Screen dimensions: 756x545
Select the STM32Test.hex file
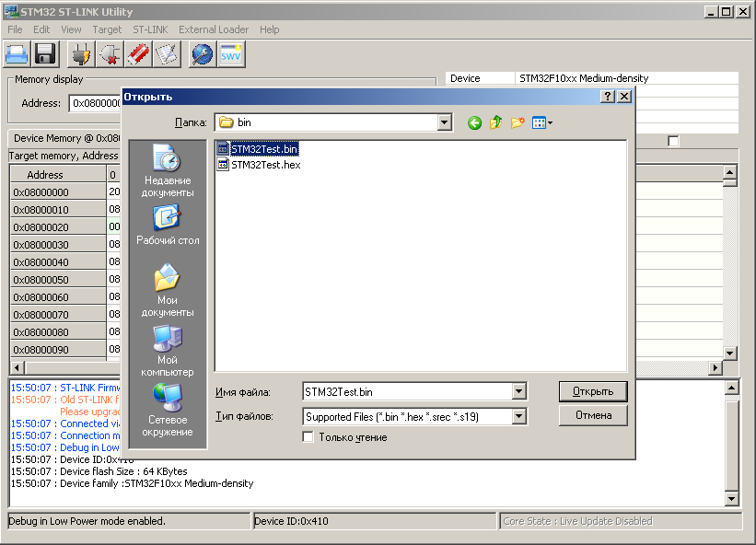pyautogui.click(x=265, y=165)
